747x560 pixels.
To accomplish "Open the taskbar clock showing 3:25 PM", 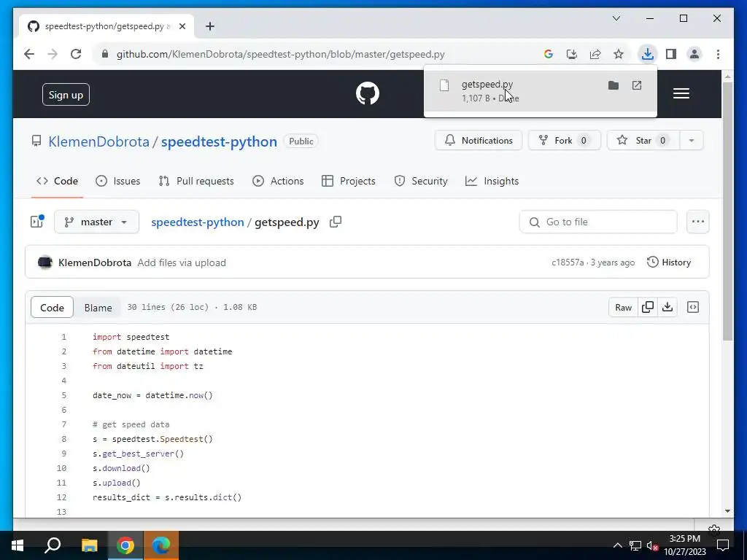I will 684,545.
